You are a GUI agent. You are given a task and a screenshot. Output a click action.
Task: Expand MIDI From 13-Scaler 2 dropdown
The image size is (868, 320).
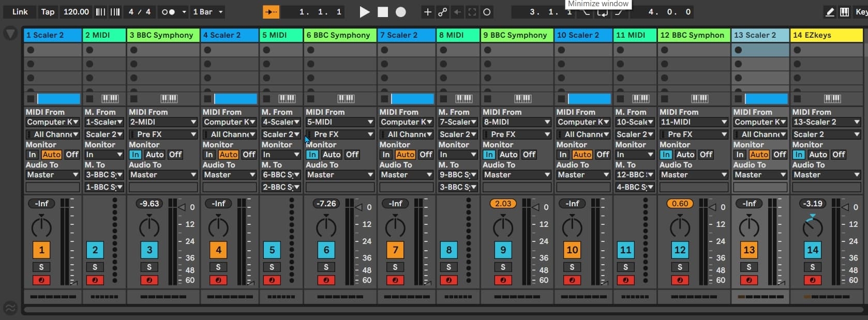(826, 122)
